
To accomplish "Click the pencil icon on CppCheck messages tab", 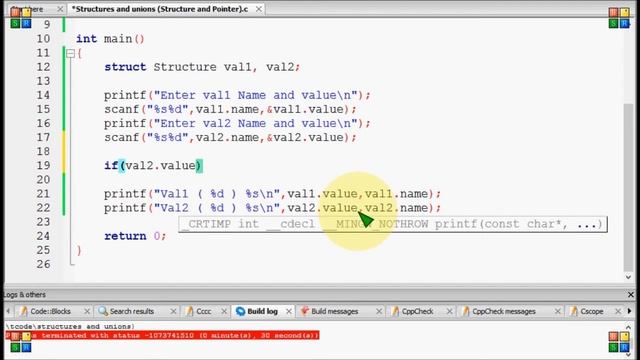I will [x=466, y=311].
